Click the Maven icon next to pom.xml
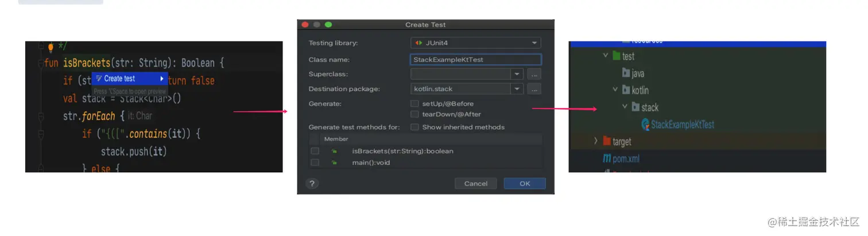 607,158
